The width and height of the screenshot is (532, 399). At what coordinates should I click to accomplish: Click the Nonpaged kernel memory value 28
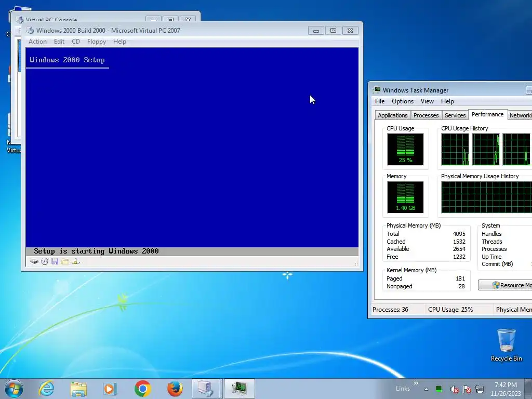(462, 286)
